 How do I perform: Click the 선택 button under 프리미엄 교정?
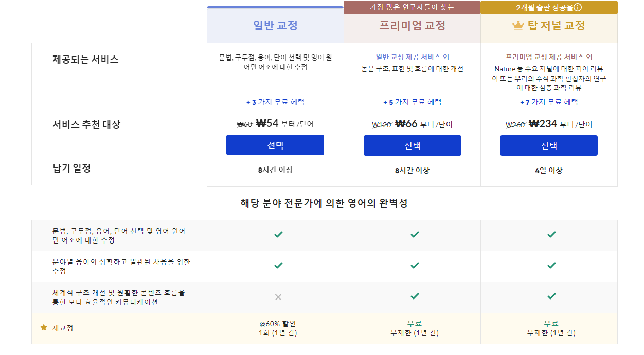(x=413, y=145)
